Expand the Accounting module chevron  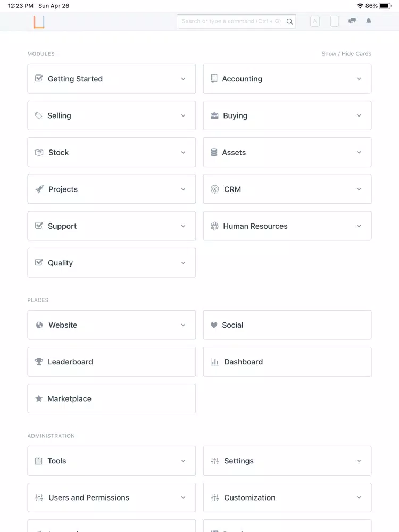(359, 79)
